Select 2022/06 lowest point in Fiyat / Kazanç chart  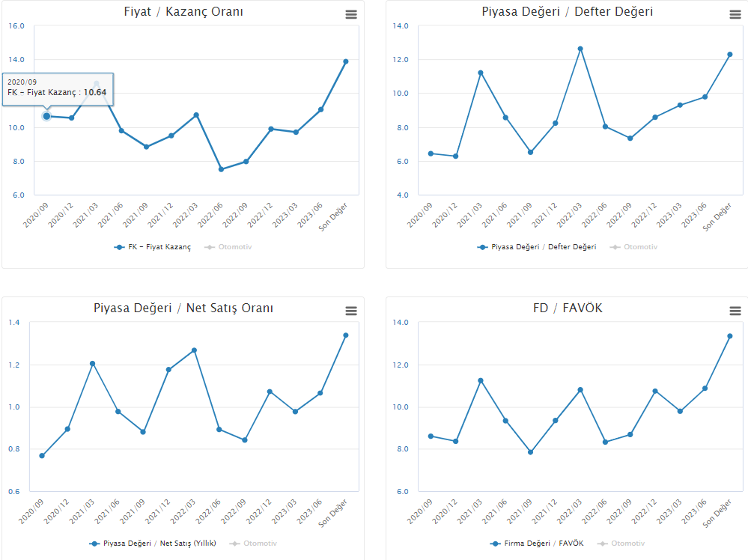tap(221, 169)
